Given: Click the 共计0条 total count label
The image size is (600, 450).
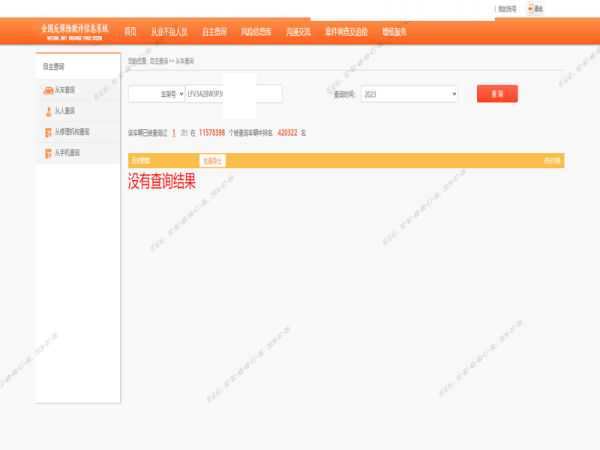Looking at the screenshot, I should coord(552,161).
